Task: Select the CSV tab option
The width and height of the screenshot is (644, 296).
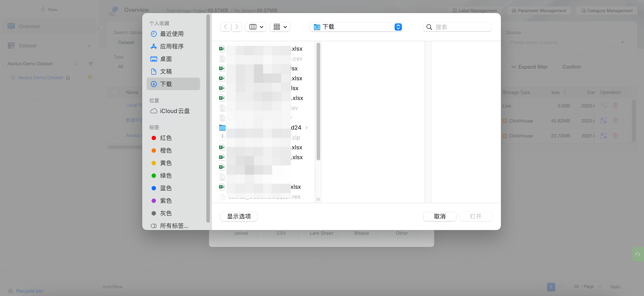Action: click(x=281, y=233)
